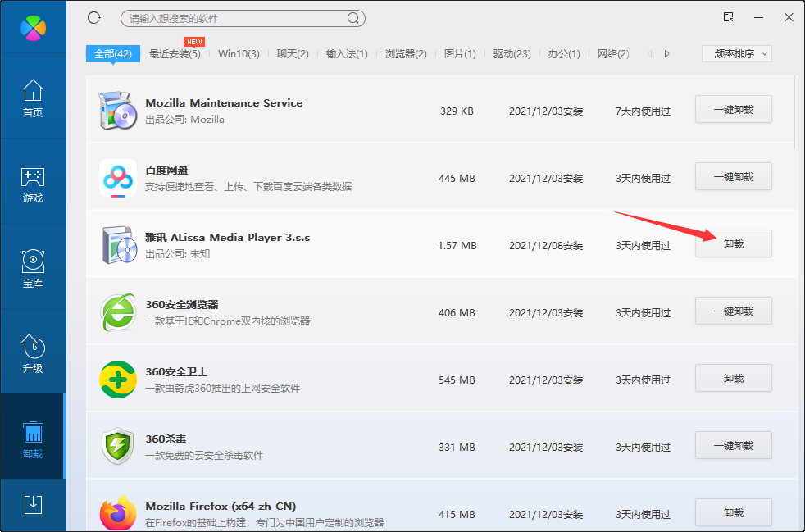Click the vertical scrollbar of software list
Screen dimensions: 805x532
coord(796,111)
